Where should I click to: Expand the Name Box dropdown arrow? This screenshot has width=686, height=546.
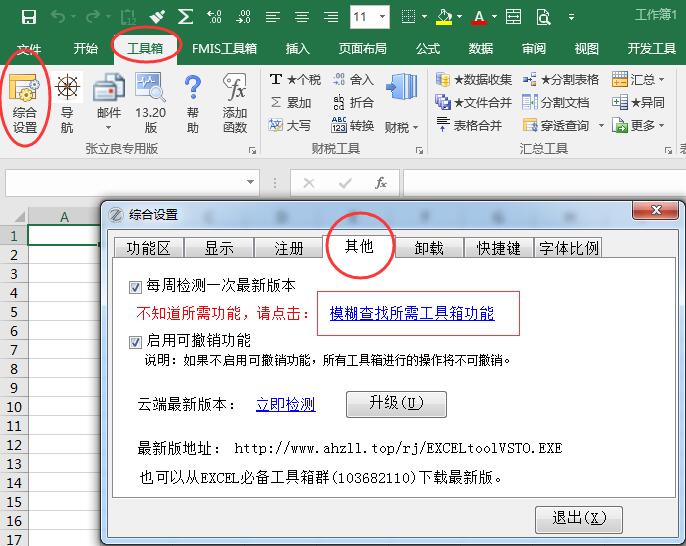[250, 183]
